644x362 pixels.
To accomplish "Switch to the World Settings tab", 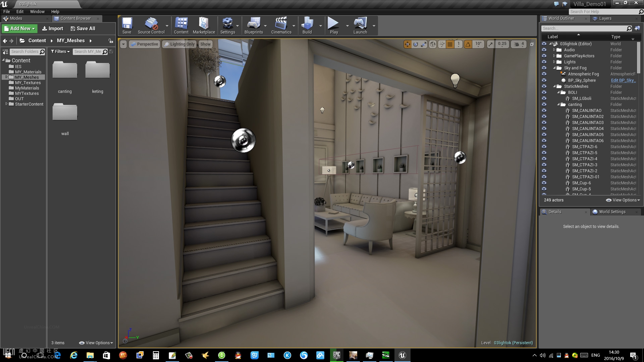I will (612, 212).
